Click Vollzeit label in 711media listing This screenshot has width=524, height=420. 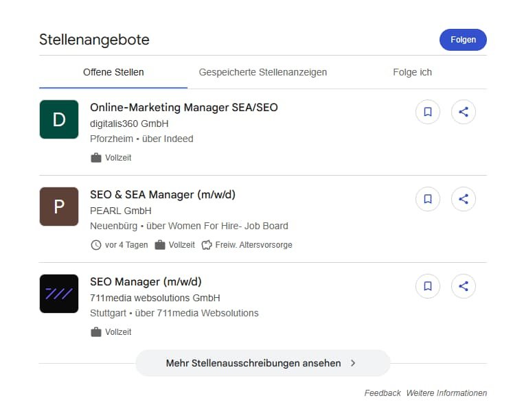pyautogui.click(x=118, y=332)
